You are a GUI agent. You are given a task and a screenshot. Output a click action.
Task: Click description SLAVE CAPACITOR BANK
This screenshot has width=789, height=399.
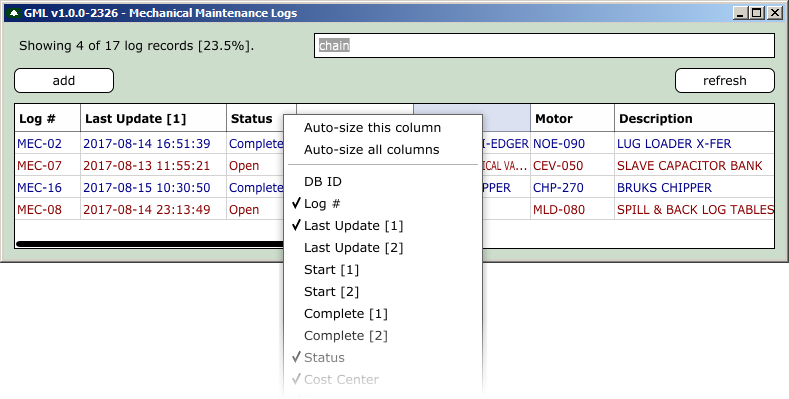pyautogui.click(x=689, y=166)
